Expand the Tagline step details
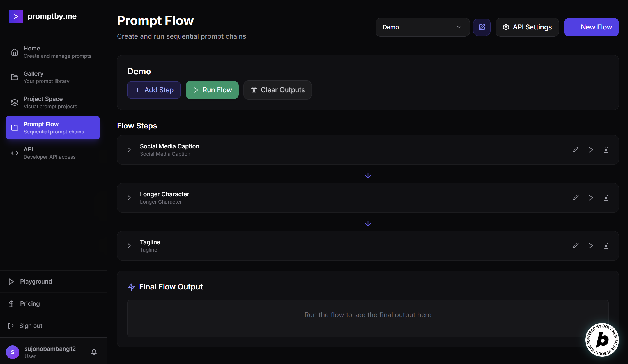This screenshot has width=628, height=364. pyautogui.click(x=129, y=246)
